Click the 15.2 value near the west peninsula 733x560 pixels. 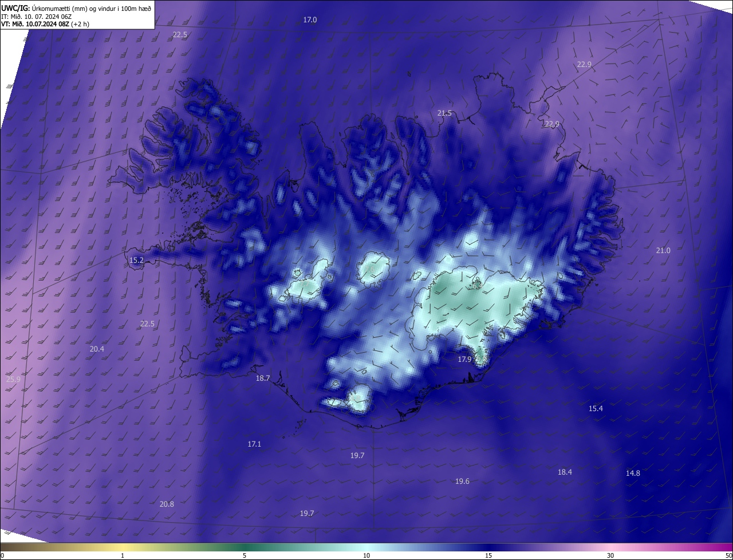tap(136, 261)
